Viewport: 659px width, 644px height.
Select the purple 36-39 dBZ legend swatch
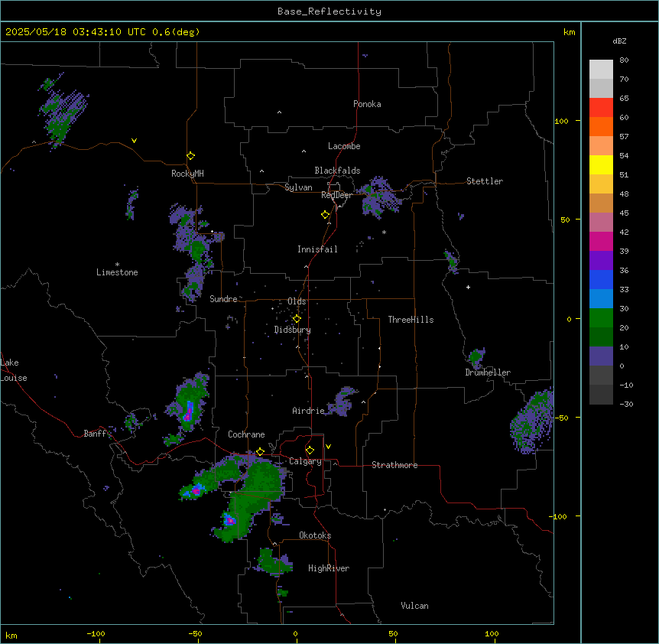pyautogui.click(x=601, y=261)
